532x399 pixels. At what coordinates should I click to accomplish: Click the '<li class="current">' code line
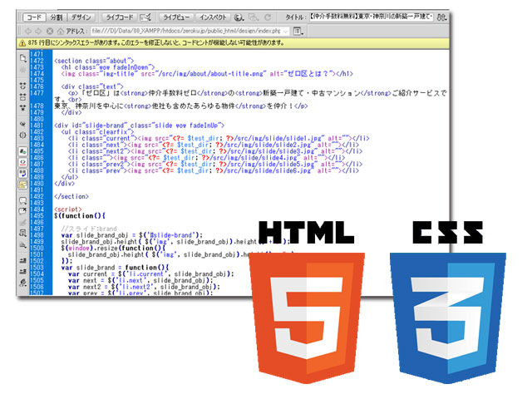pos(219,138)
